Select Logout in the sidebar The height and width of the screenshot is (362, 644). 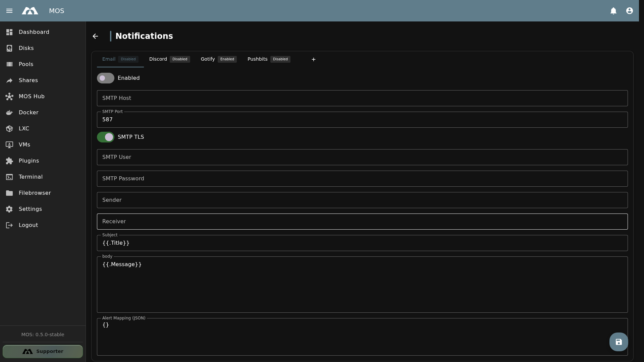(x=43, y=225)
